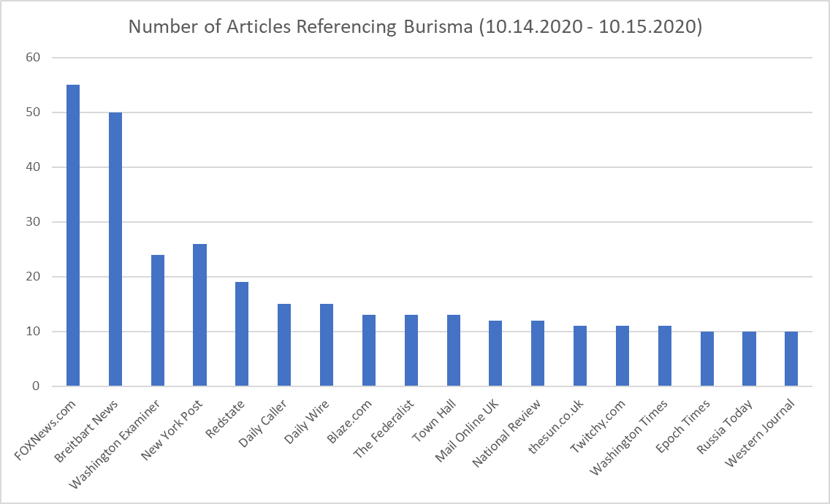The width and height of the screenshot is (830, 504).
Task: Click the 20 value on the y-axis
Action: click(33, 276)
